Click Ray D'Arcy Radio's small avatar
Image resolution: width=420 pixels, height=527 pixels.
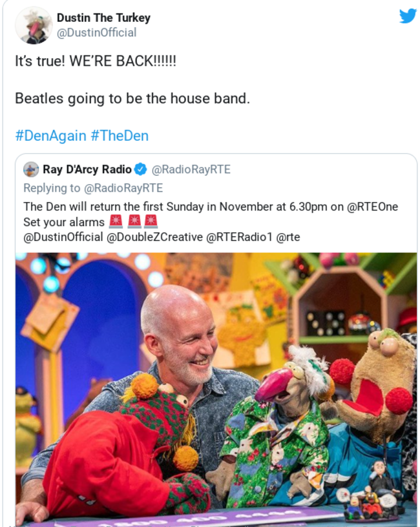tap(31, 170)
